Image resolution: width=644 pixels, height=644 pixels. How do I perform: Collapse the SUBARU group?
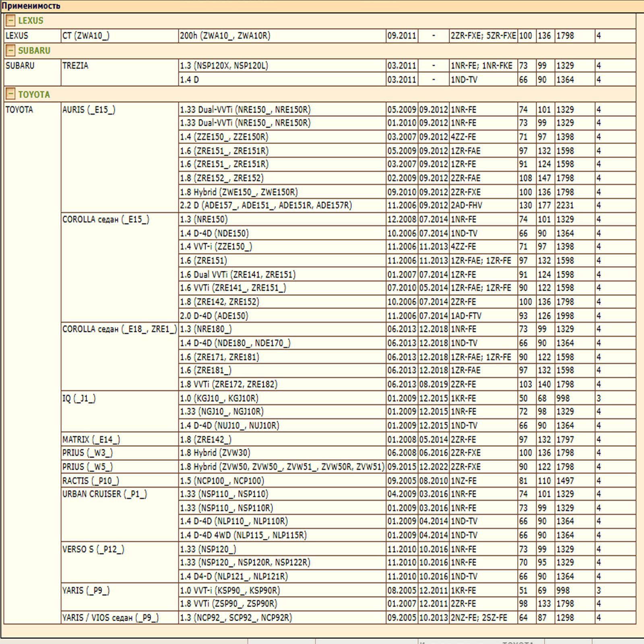pyautogui.click(x=11, y=51)
